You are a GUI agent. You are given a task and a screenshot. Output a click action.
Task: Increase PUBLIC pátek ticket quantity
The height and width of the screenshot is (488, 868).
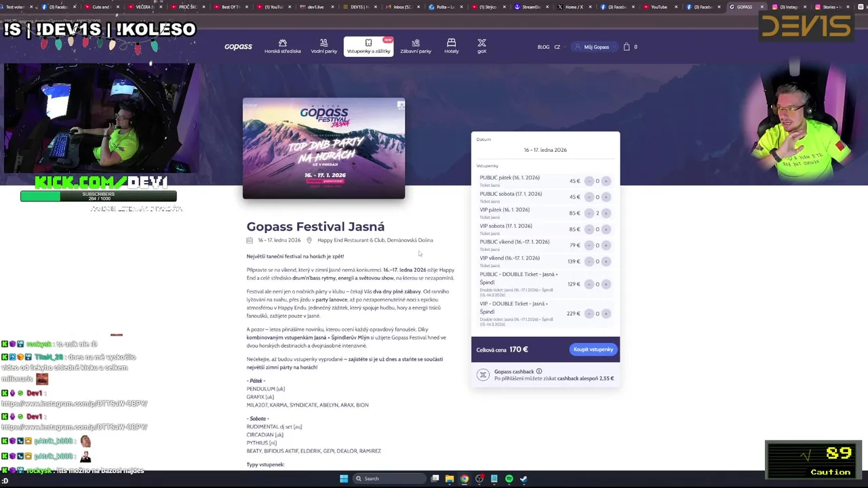point(606,181)
